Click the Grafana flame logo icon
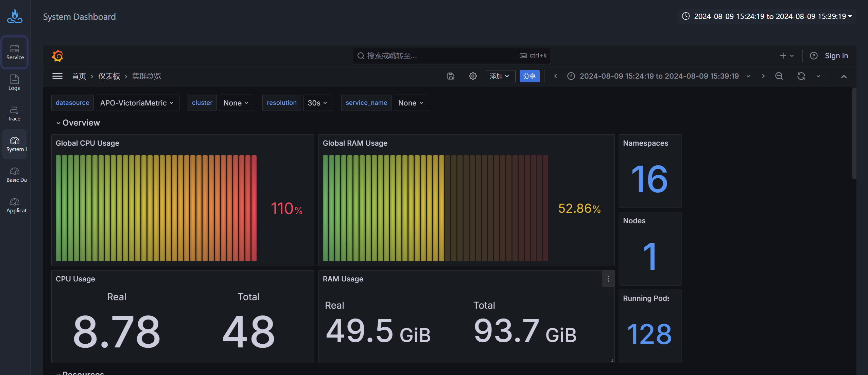Screen dimensions: 868x375 pos(57,55)
